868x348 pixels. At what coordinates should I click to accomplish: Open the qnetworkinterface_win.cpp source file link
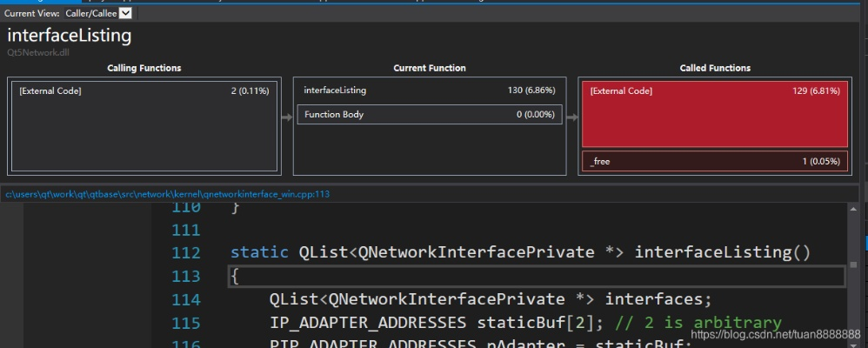coord(168,194)
